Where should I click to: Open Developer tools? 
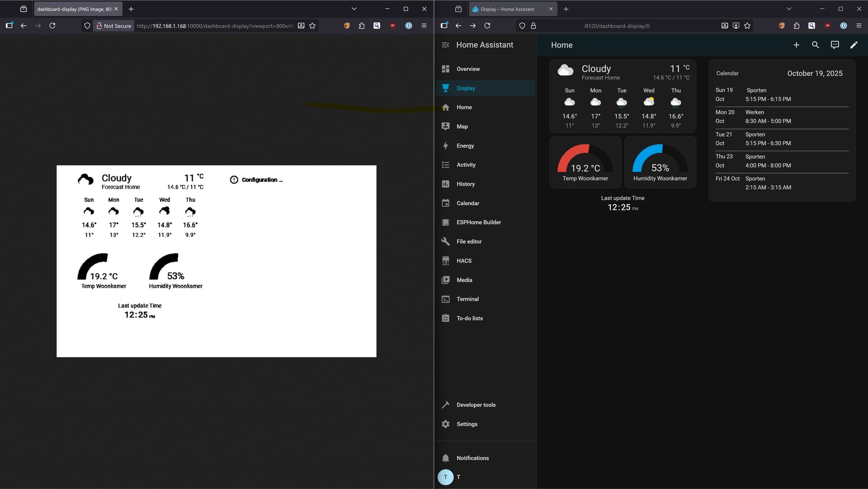click(476, 405)
